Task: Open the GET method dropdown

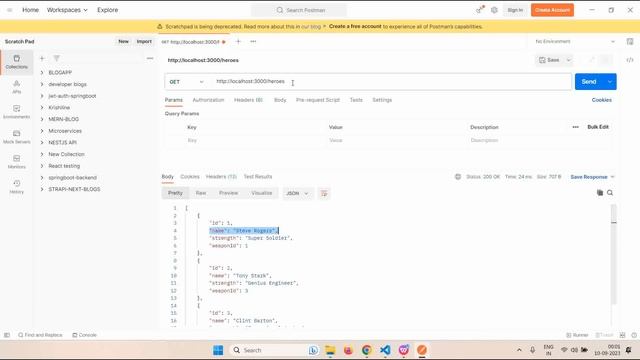Action: [186, 82]
